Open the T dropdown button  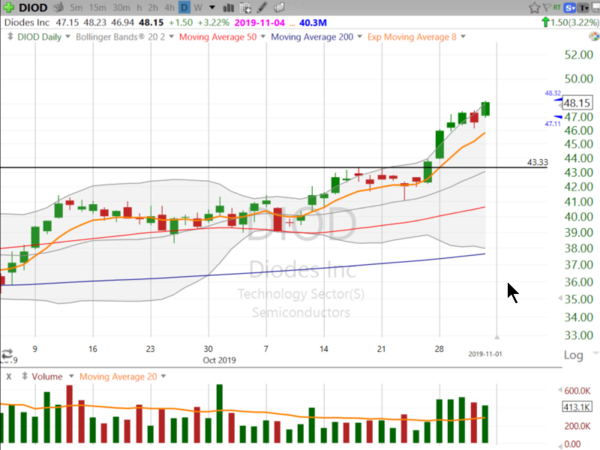584,8
